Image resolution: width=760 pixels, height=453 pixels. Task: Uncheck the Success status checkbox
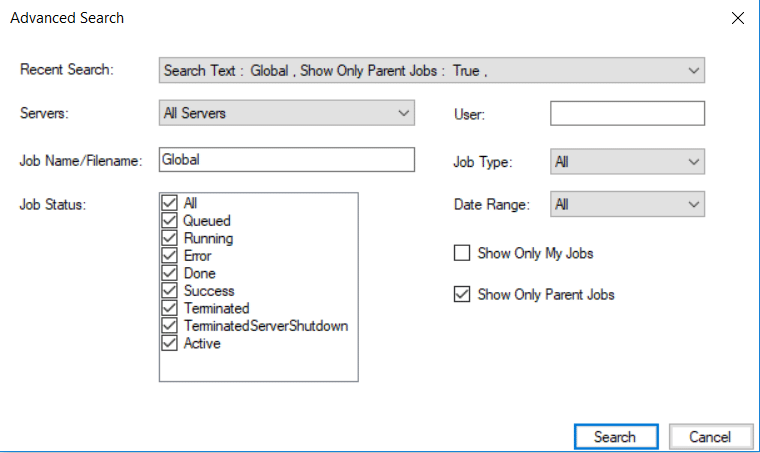click(x=169, y=291)
